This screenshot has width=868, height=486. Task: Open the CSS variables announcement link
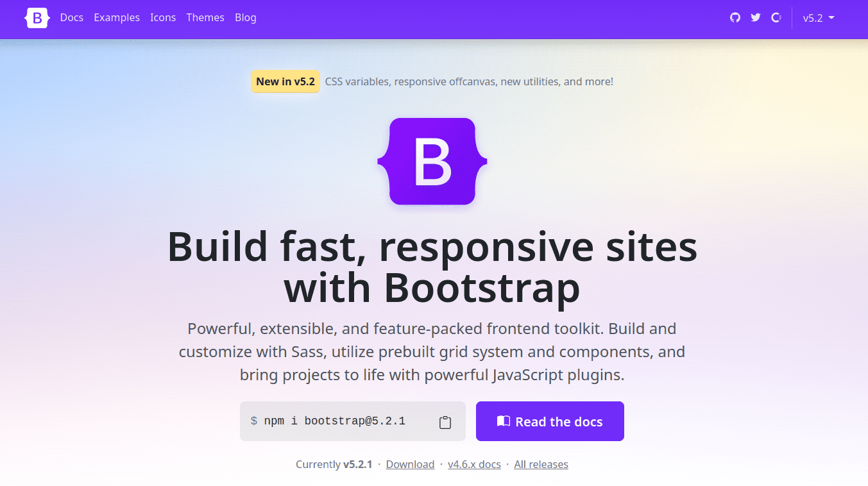click(x=469, y=81)
